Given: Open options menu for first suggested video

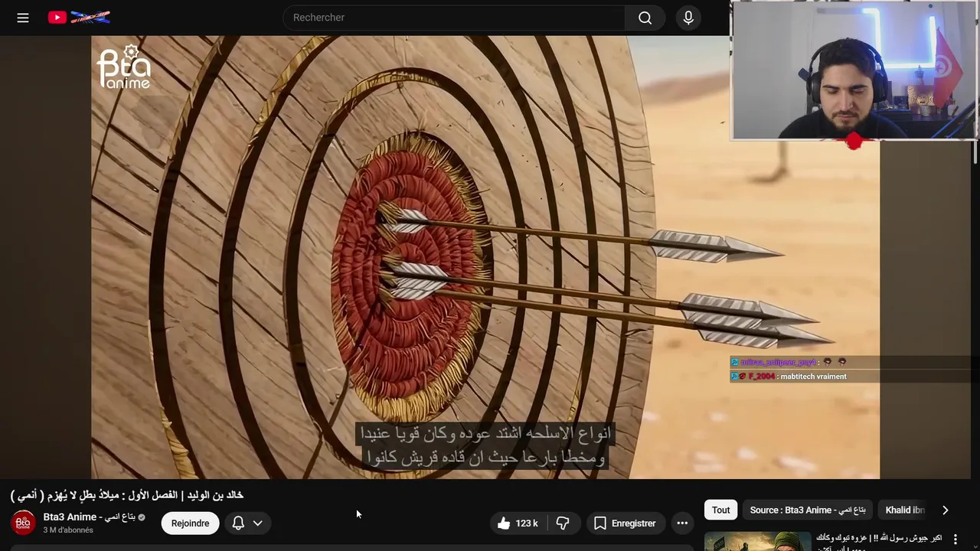Looking at the screenshot, I should tap(955, 540).
